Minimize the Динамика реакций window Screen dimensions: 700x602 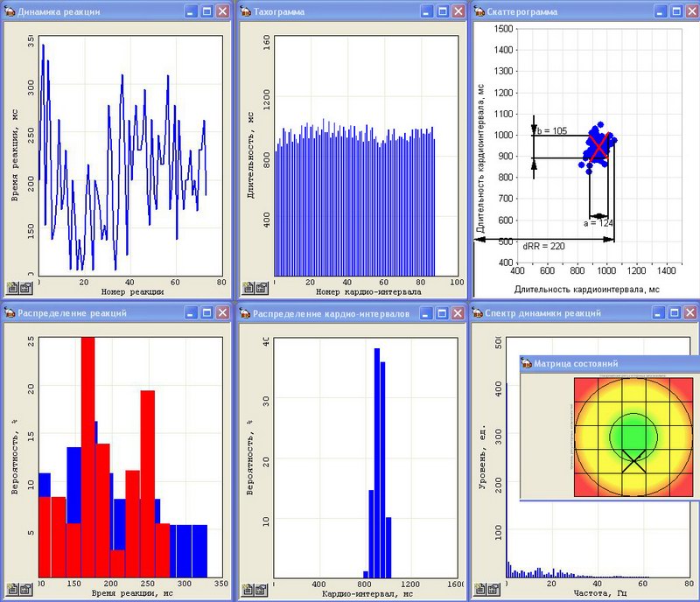[191, 12]
